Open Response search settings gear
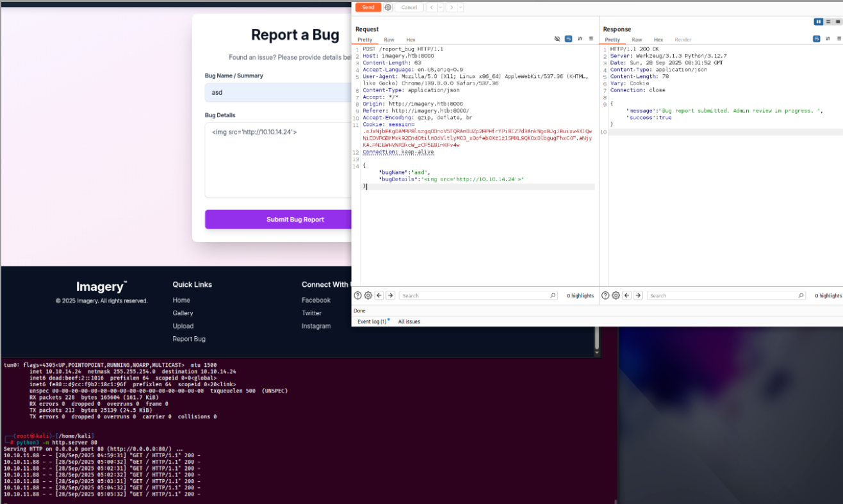 coord(616,296)
